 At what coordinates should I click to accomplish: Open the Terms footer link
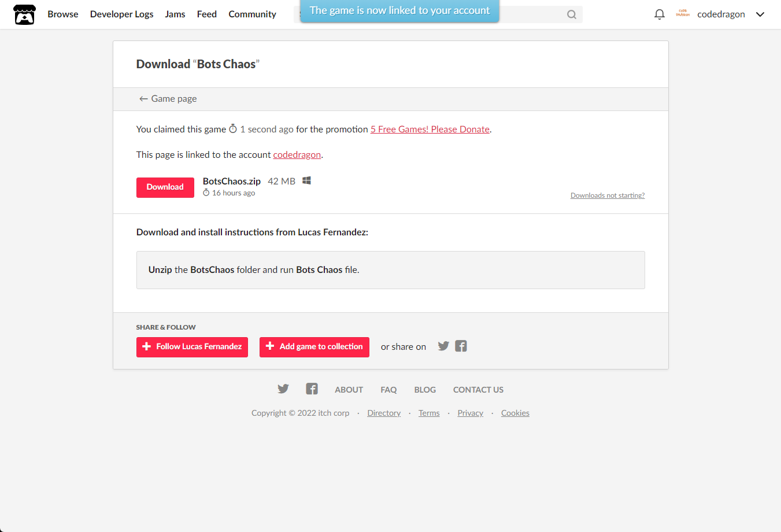tap(429, 413)
